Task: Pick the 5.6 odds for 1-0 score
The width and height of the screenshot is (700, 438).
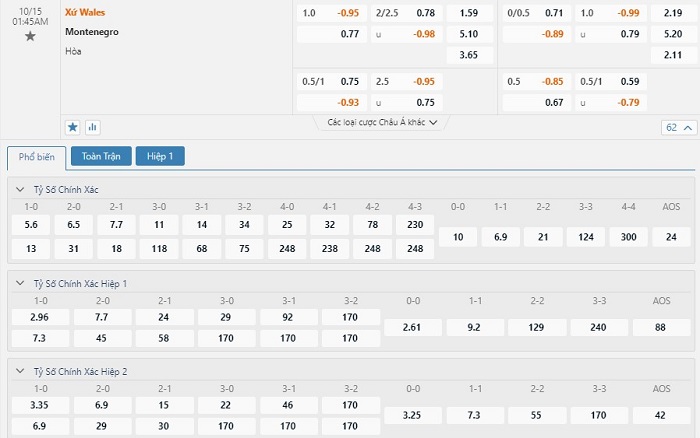Action: [31, 225]
